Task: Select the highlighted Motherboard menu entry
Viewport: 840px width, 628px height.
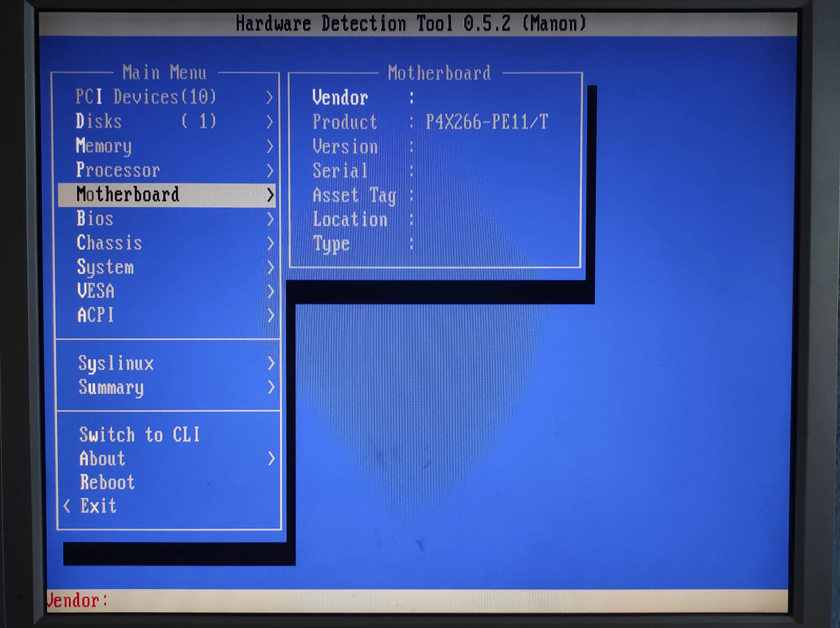Action: click(166, 195)
